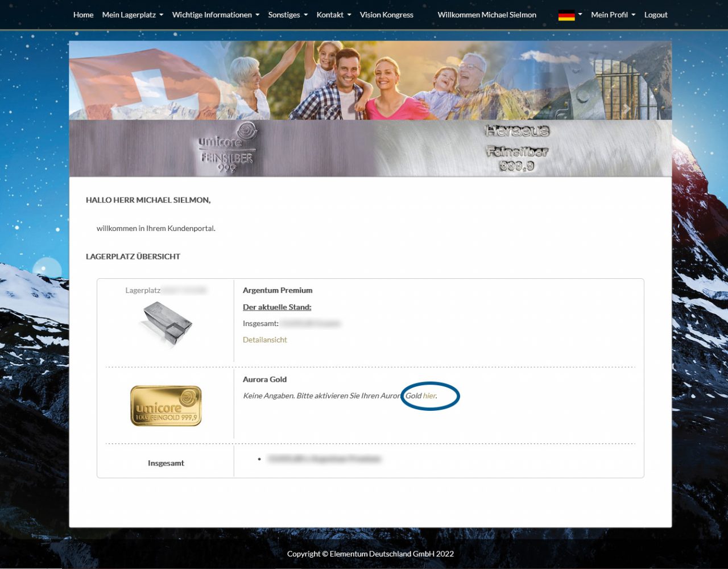Click the Willkommen Michael Sielmon text
This screenshot has height=569, width=728.
tap(486, 15)
